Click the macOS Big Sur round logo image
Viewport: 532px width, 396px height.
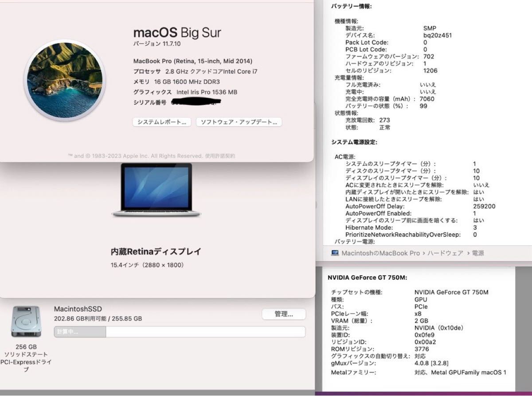click(65, 80)
